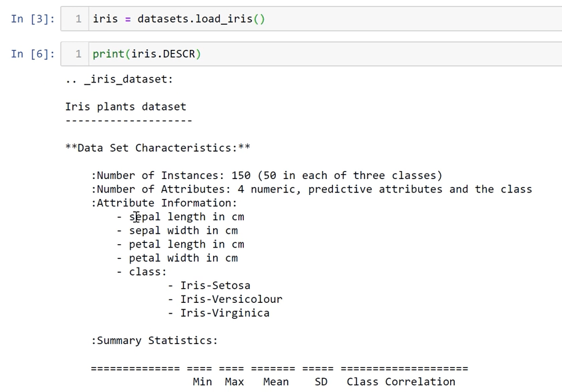Click the ':Attribute Information:' line
This screenshot has height=392, width=562.
click(x=164, y=203)
